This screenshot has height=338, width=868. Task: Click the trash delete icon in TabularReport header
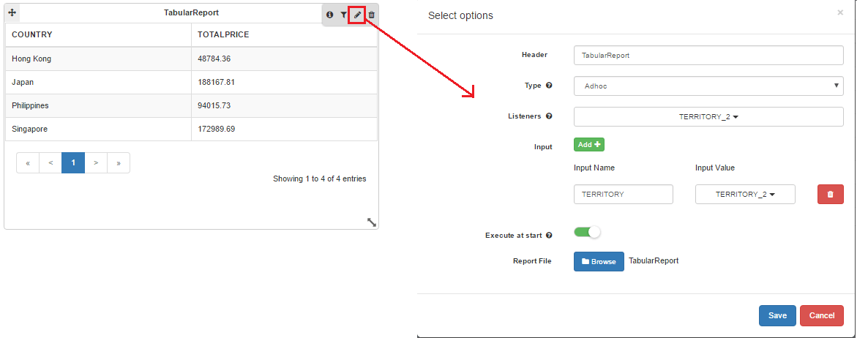click(x=372, y=15)
